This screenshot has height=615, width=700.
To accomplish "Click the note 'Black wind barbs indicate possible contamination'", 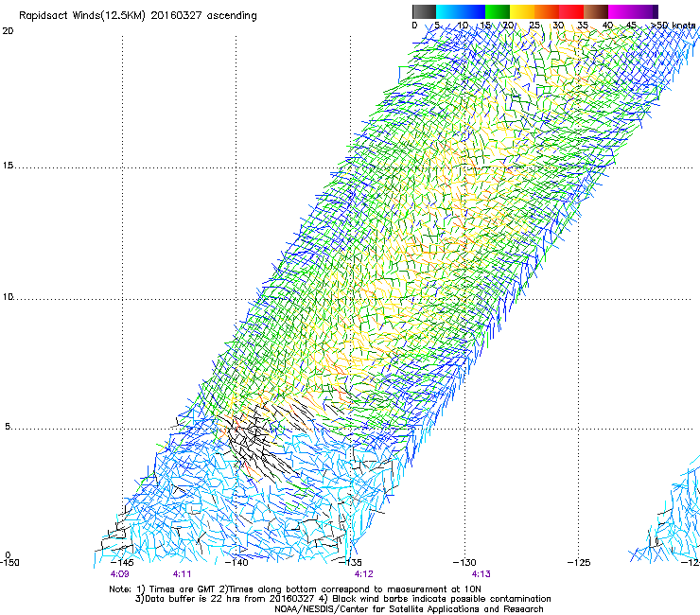I will [x=442, y=599].
